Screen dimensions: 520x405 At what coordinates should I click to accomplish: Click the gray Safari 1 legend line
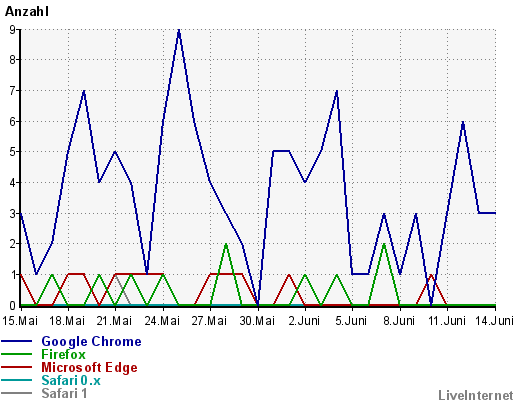pos(17,393)
